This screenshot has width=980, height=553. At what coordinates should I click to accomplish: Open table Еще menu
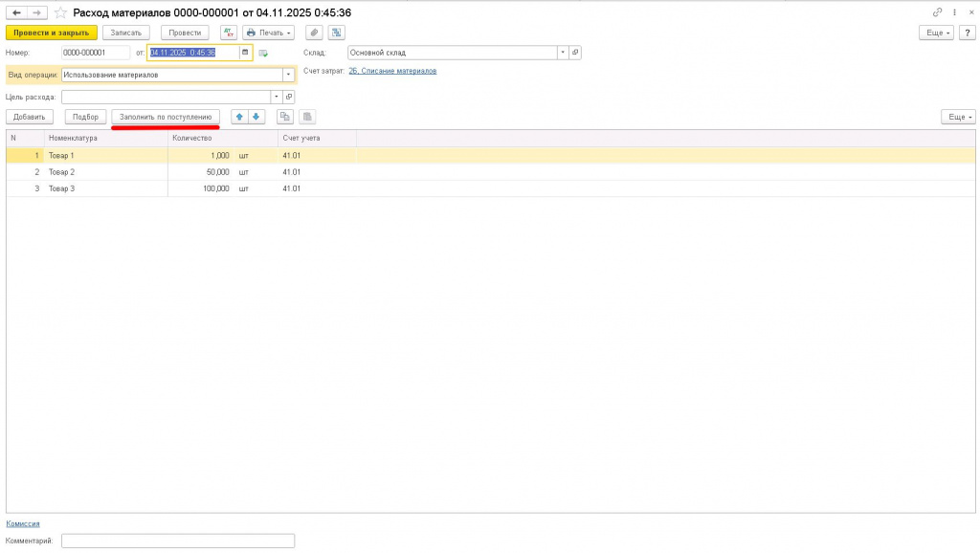[958, 117]
